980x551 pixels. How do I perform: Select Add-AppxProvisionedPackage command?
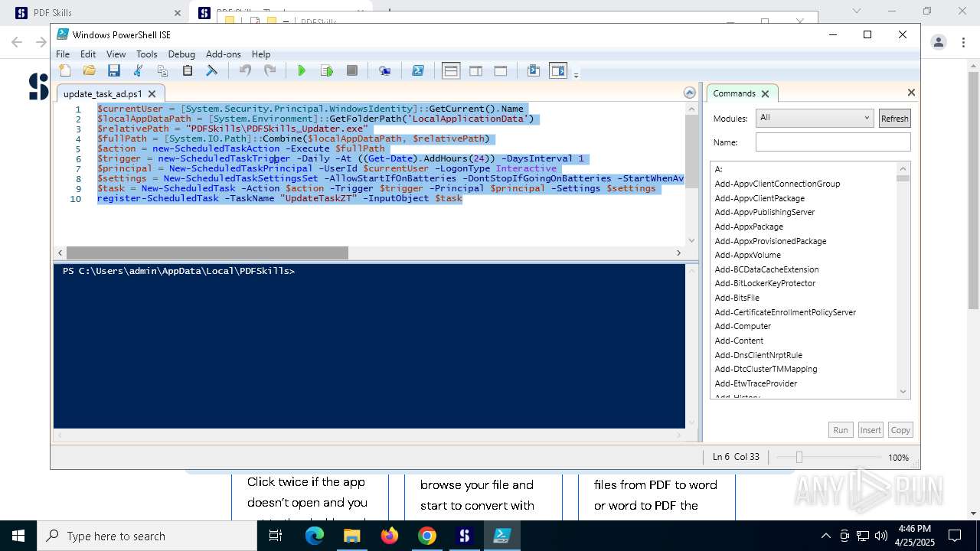770,241
